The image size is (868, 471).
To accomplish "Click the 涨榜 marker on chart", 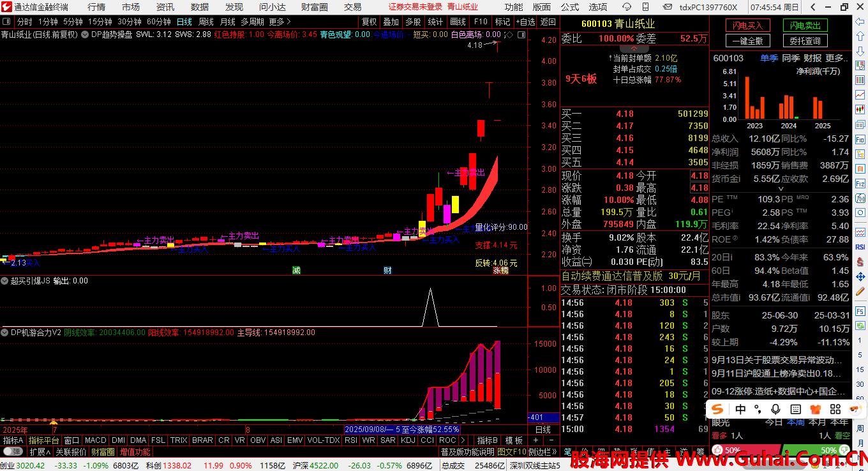I will pos(500,271).
